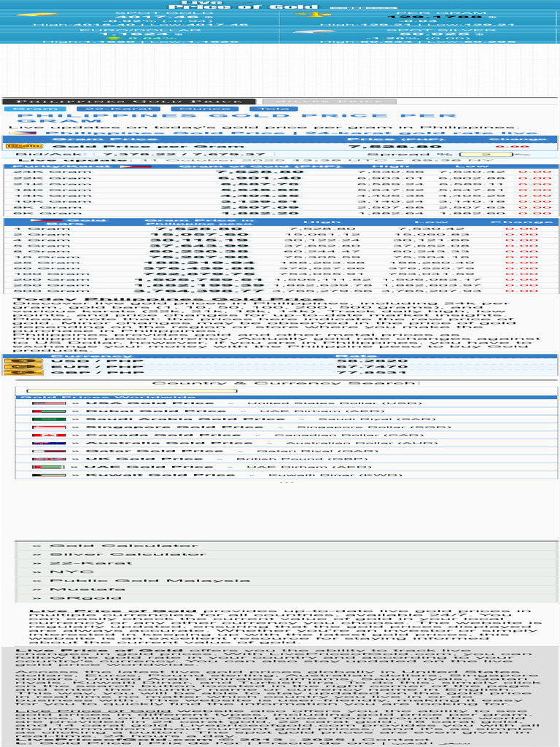Click the Canada flag icon
The image size is (560, 747).
click(49, 435)
